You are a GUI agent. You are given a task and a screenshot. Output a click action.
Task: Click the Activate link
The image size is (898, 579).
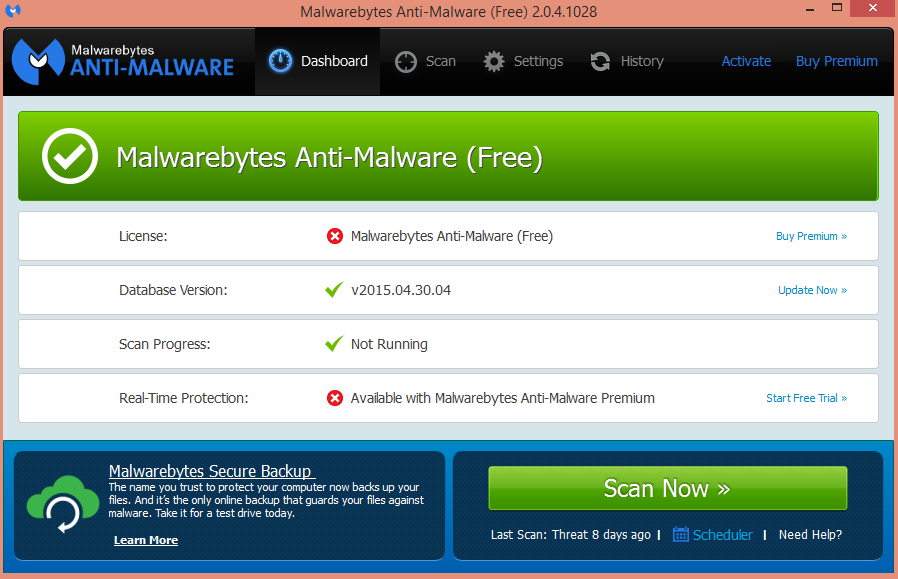pos(746,61)
